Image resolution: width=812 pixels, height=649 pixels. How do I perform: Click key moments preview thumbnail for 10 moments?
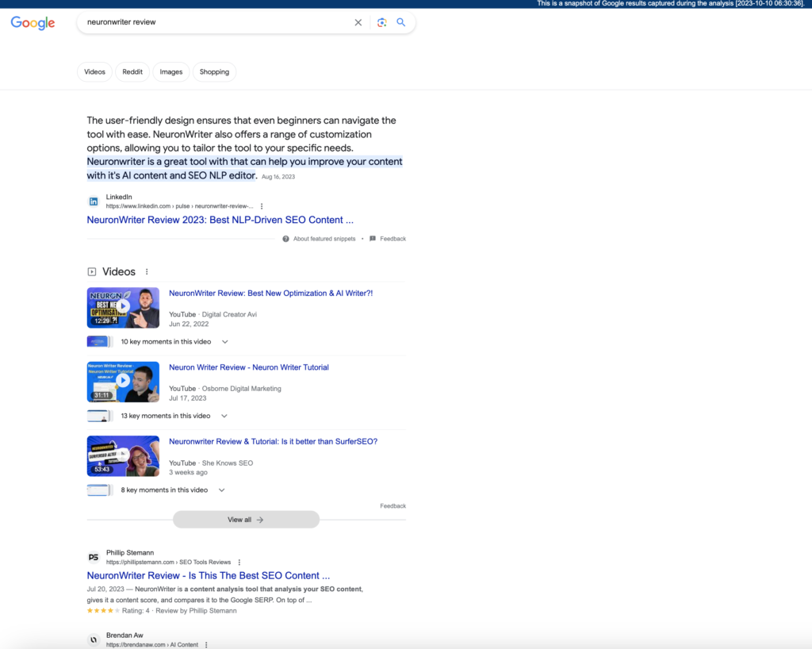pos(99,342)
